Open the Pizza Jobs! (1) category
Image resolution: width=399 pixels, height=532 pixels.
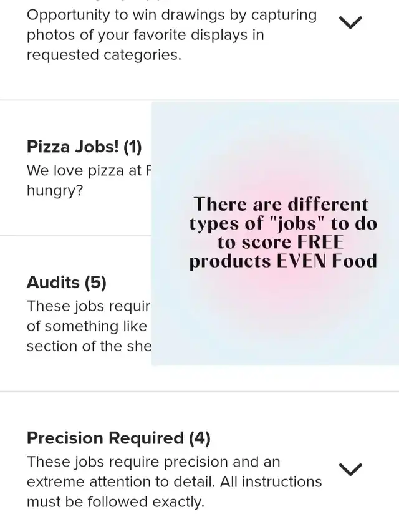pos(84,147)
